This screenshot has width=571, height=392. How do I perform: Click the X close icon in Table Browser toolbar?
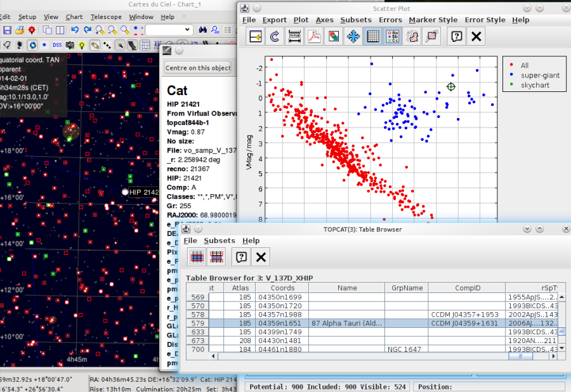click(x=261, y=258)
